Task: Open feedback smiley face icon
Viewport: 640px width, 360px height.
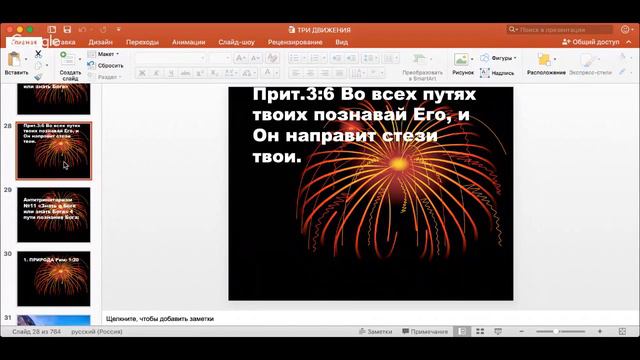Action: click(625, 29)
